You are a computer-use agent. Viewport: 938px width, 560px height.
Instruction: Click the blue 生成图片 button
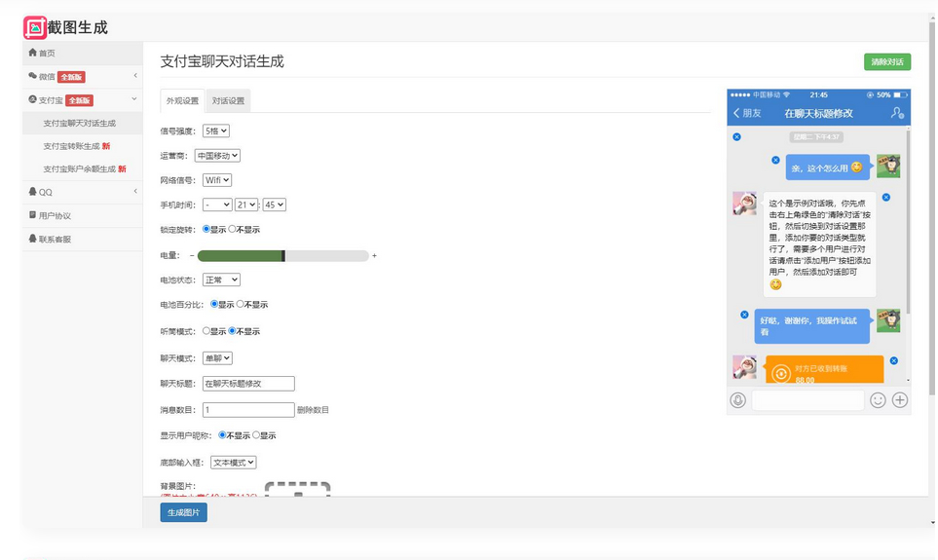tap(184, 512)
